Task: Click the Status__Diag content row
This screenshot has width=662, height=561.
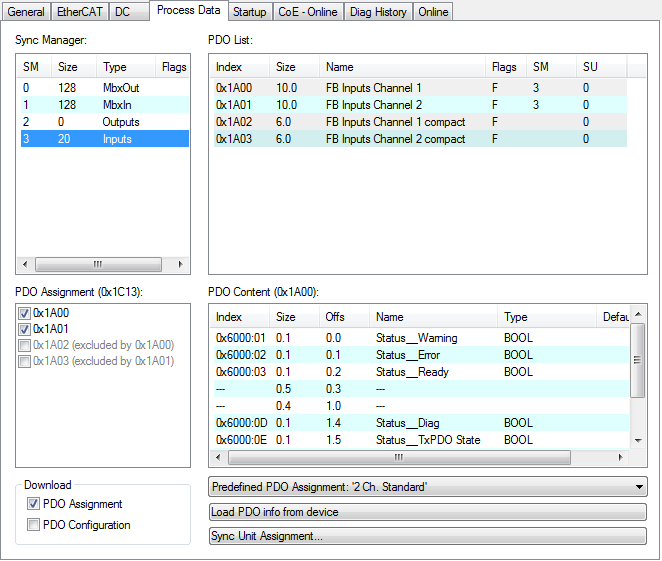Action: tap(421, 423)
